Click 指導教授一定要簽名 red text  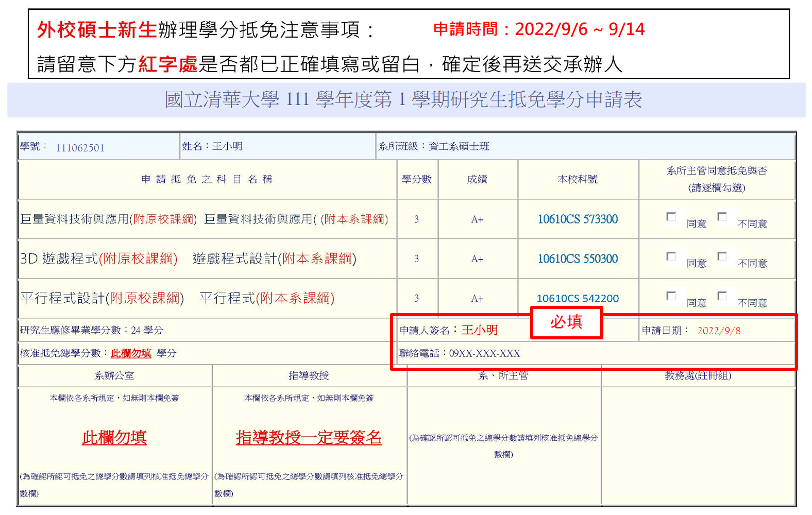pyautogui.click(x=309, y=438)
